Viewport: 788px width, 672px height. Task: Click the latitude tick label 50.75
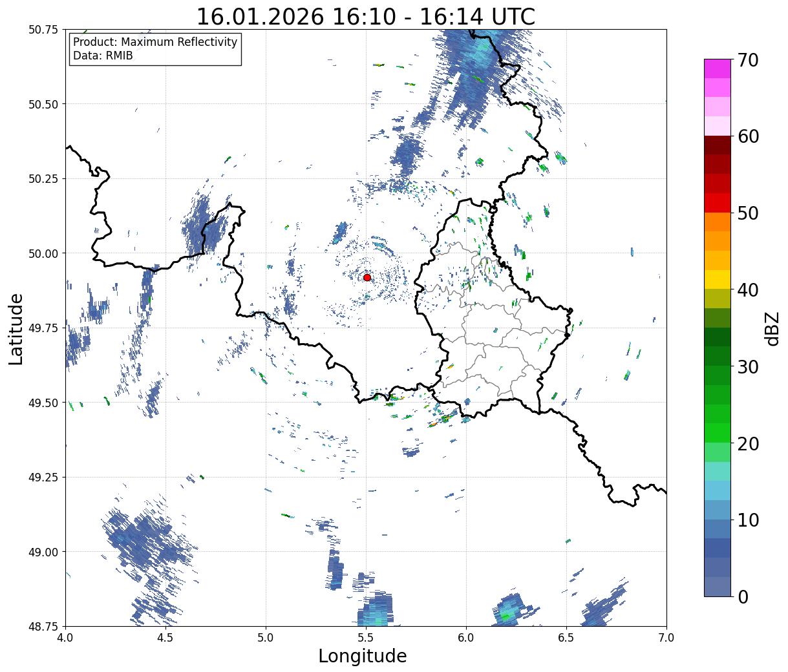(x=43, y=30)
